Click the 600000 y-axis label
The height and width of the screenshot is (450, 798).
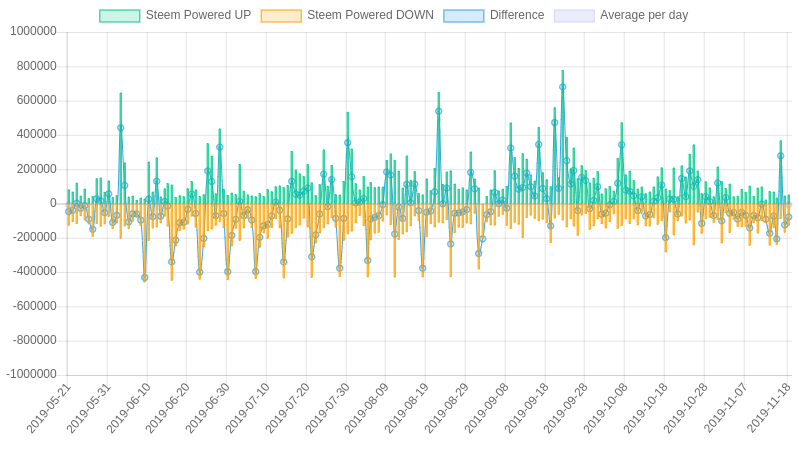pos(36,100)
